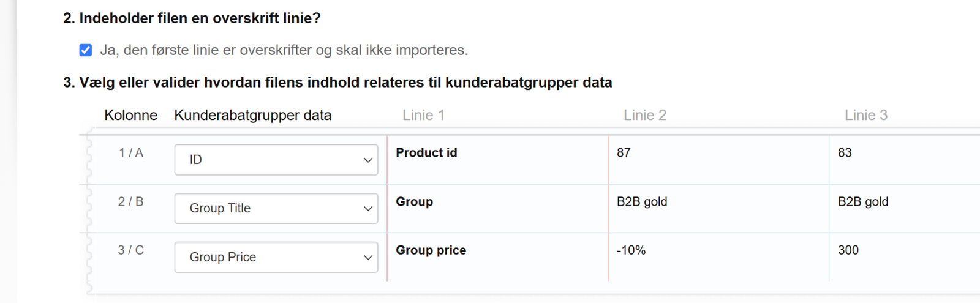980x303 pixels.
Task: Select the Group header cell in Linie 1
Action: pos(414,201)
